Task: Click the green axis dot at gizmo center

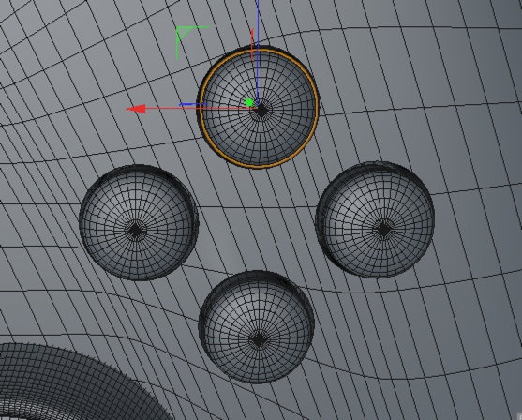Action: pos(248,102)
